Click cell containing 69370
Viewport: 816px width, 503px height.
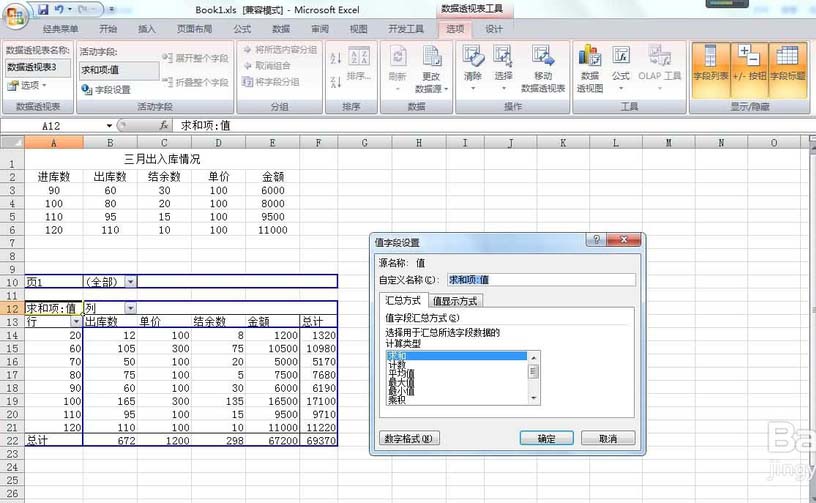318,440
